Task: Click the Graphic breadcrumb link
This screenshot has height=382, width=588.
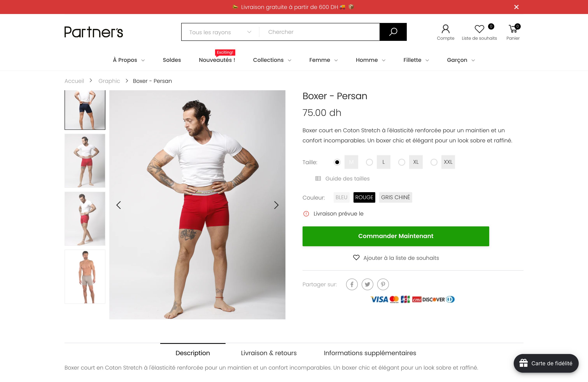Action: click(109, 81)
